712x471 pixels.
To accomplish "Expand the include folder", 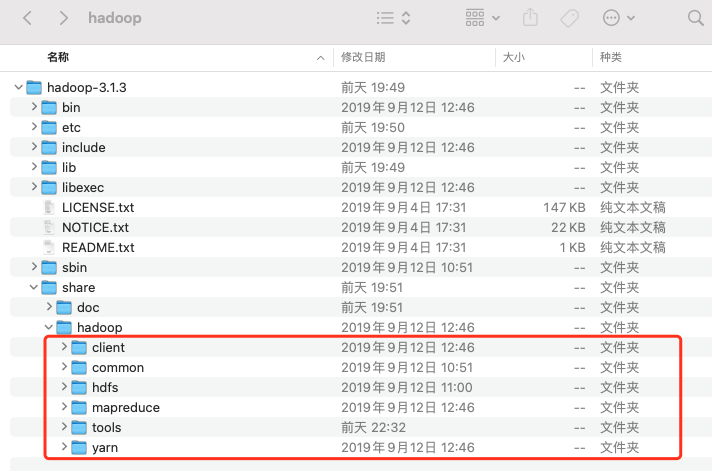I will [34, 147].
